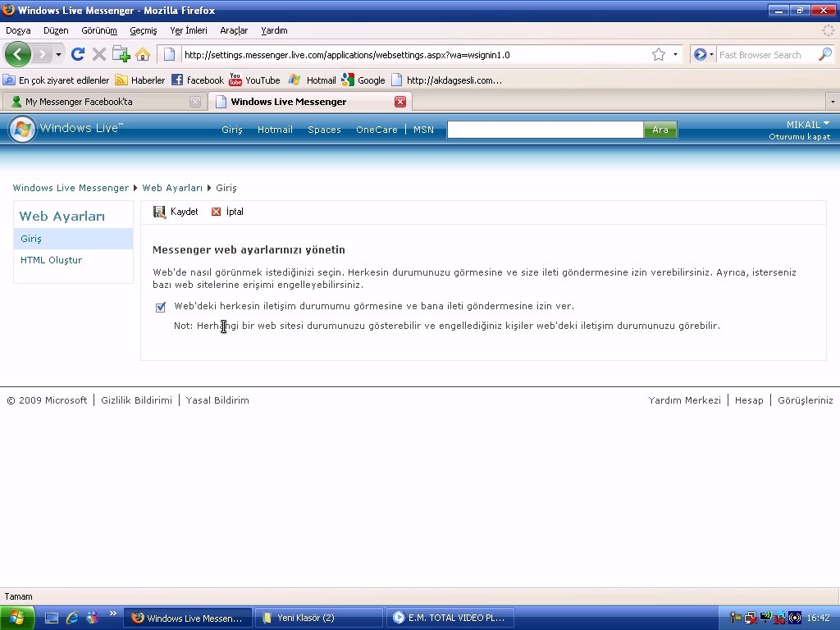This screenshot has width=840, height=630.
Task: Open the Dosya menu
Action: pyautogui.click(x=18, y=30)
